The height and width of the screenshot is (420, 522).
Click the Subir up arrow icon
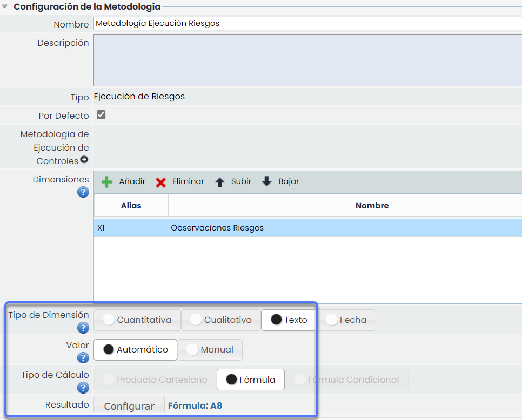coord(219,182)
